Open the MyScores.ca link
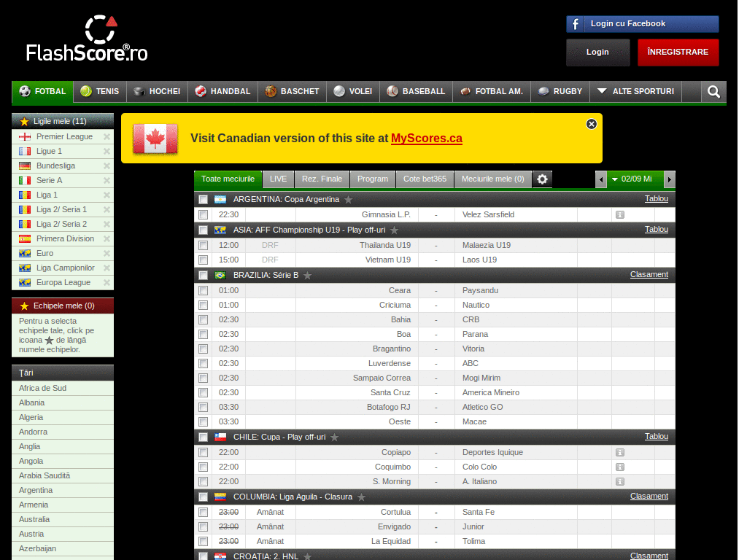The image size is (747, 560). pos(427,138)
